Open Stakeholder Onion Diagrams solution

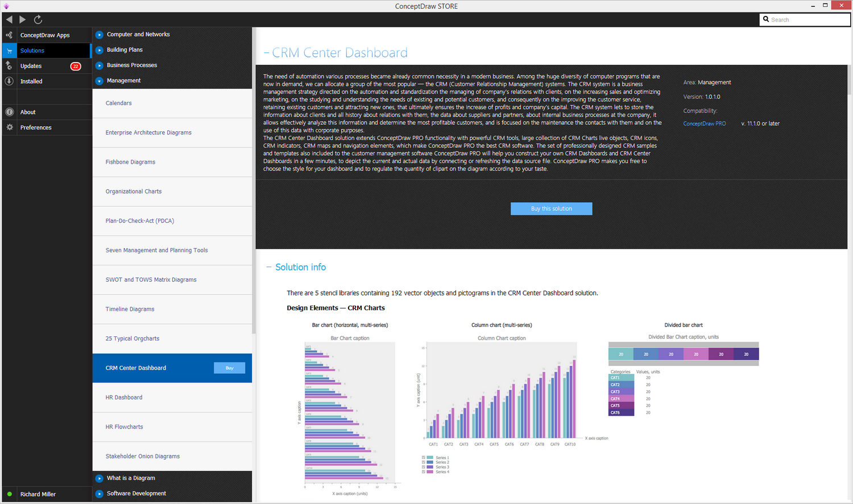click(172, 456)
